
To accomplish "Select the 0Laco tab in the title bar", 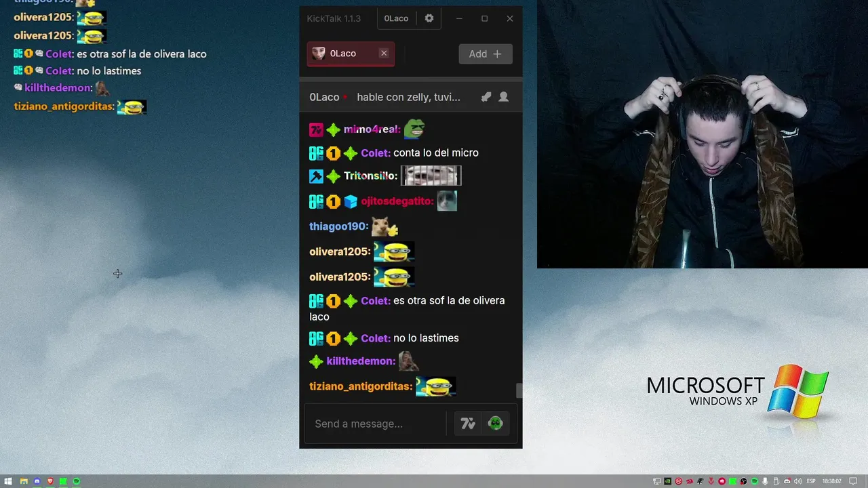I will point(396,18).
